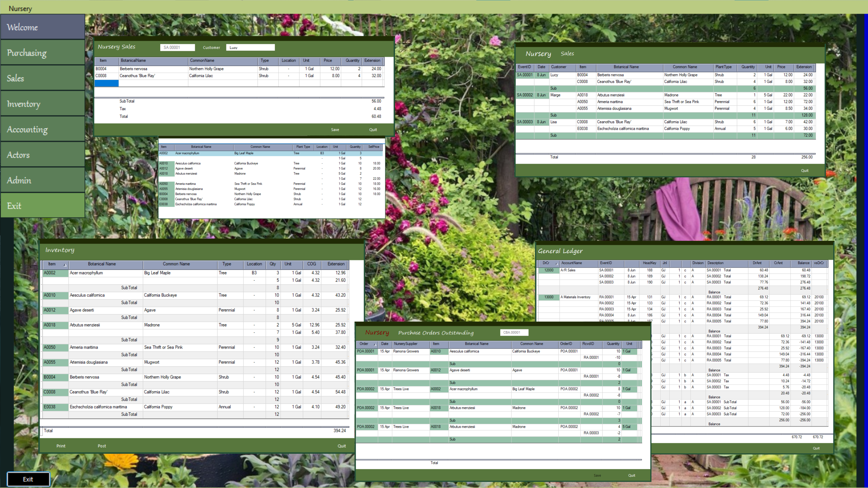This screenshot has height=488, width=868.
Task: Click the Customer input field showing Lucy
Action: (x=250, y=48)
